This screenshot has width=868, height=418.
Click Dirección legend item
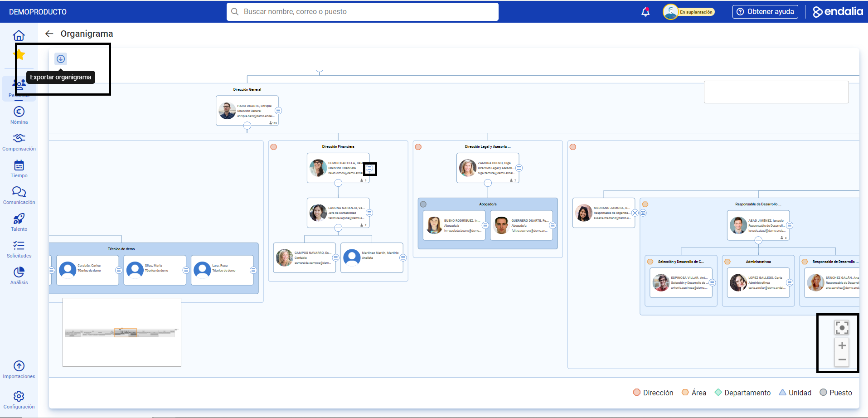(x=653, y=393)
